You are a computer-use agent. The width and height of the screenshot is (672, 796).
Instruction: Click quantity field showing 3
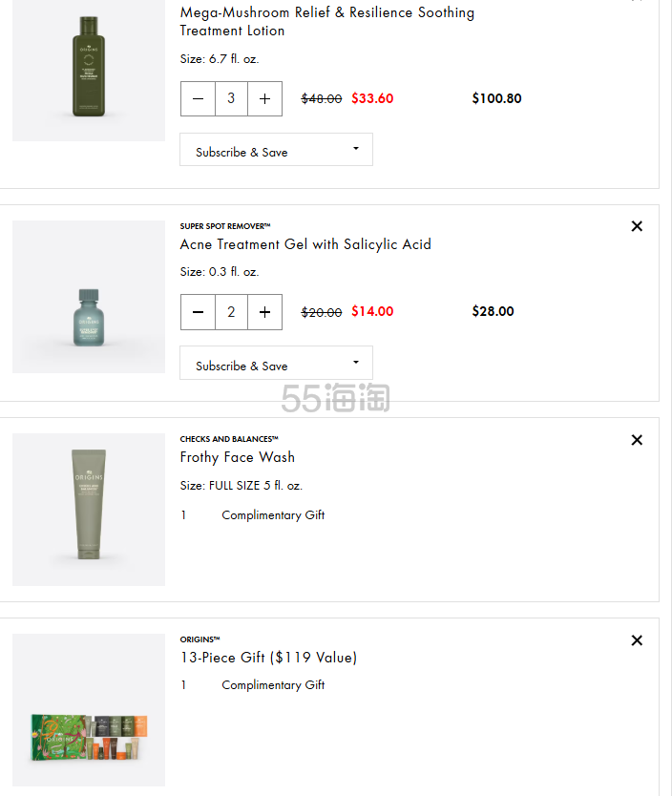(231, 98)
